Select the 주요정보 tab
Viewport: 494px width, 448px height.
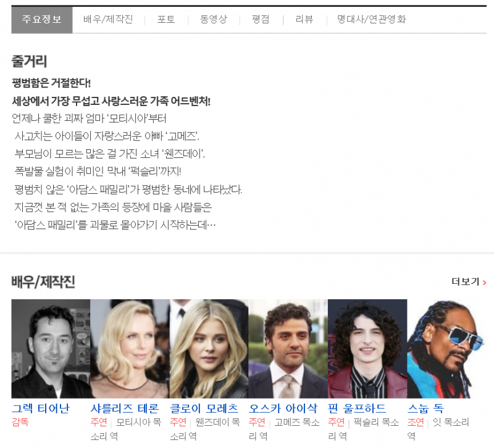pos(42,20)
